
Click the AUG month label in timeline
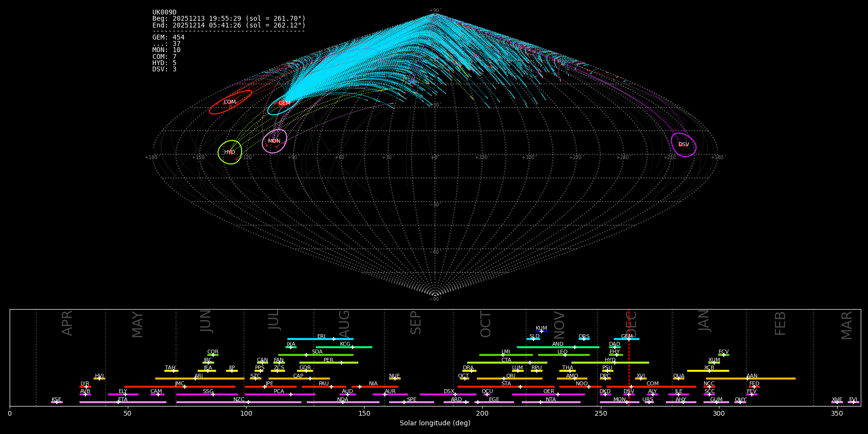coord(344,324)
